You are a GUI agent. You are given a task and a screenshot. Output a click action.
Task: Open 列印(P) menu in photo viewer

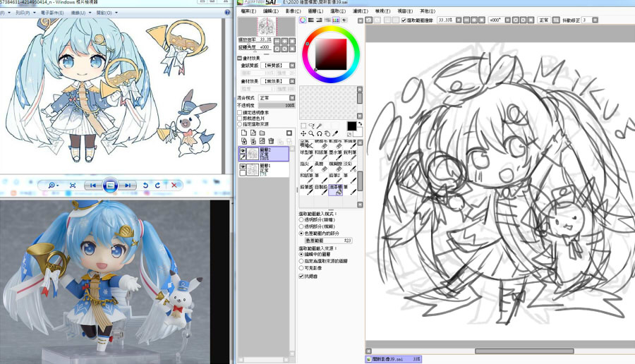(x=24, y=13)
